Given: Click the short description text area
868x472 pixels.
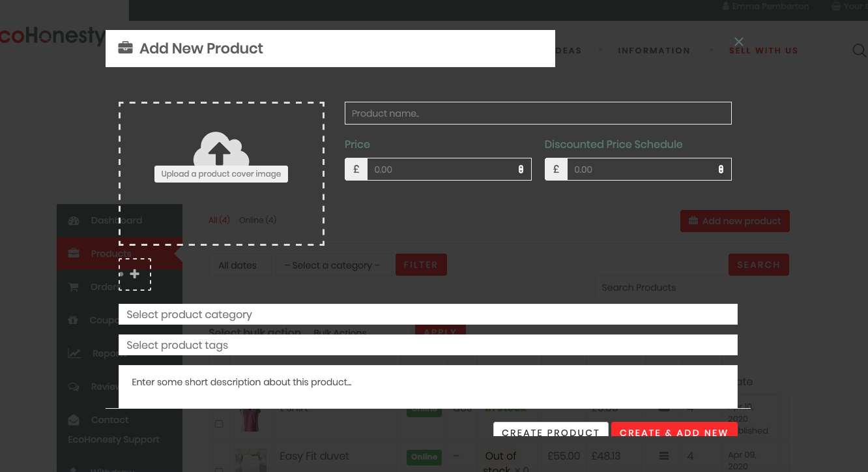Looking at the screenshot, I should click(x=428, y=387).
